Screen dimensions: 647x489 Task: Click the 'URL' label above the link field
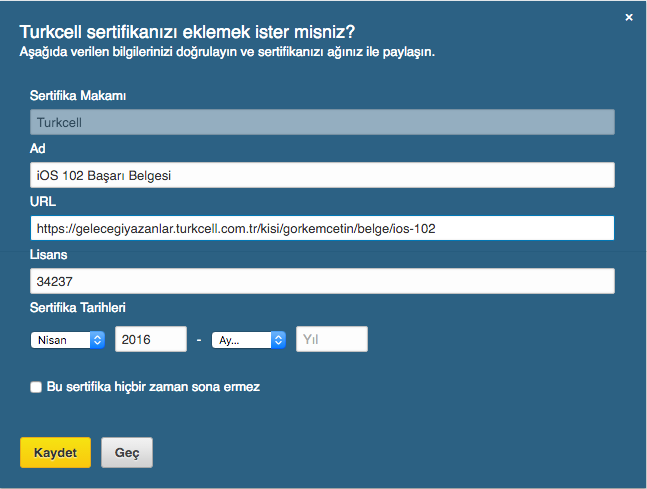[x=43, y=201]
